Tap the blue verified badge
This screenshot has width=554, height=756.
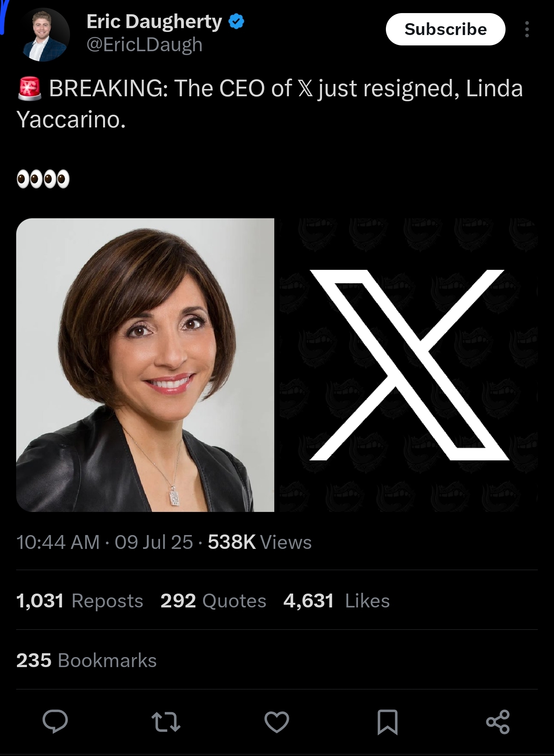click(x=236, y=22)
